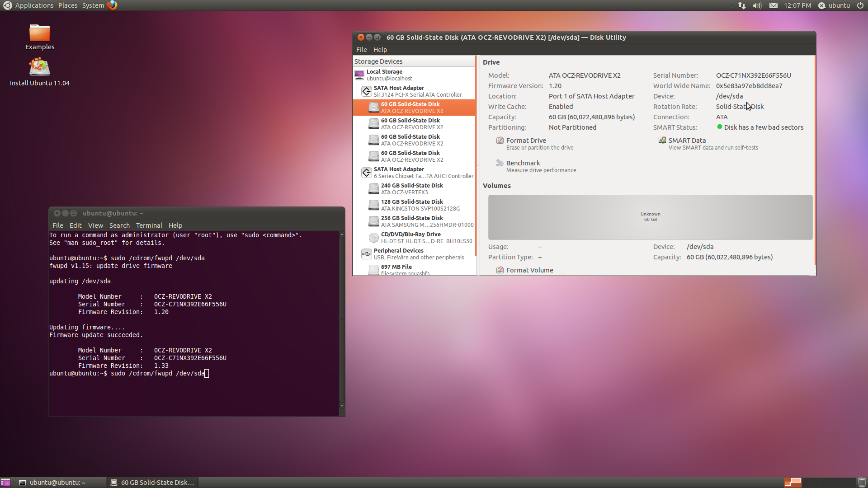
Task: Click the terminal vertical scrollbar
Action: point(342,321)
